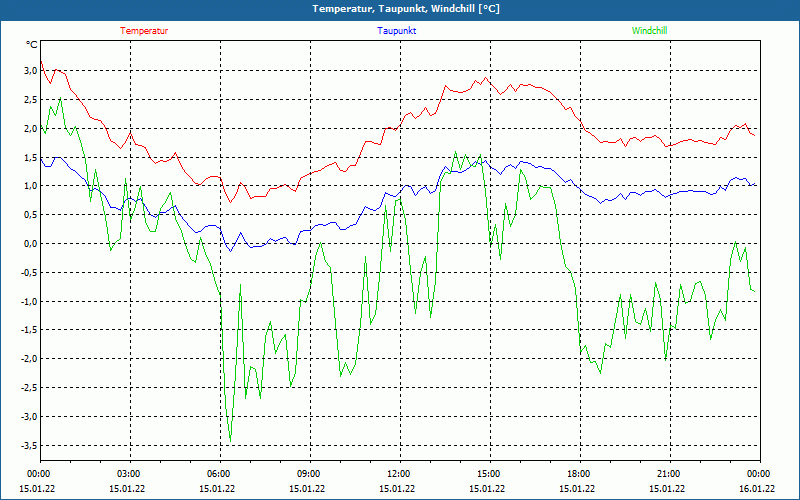800x500 pixels.
Task: Click the 0,0 y-axis value
Action: click(x=31, y=243)
